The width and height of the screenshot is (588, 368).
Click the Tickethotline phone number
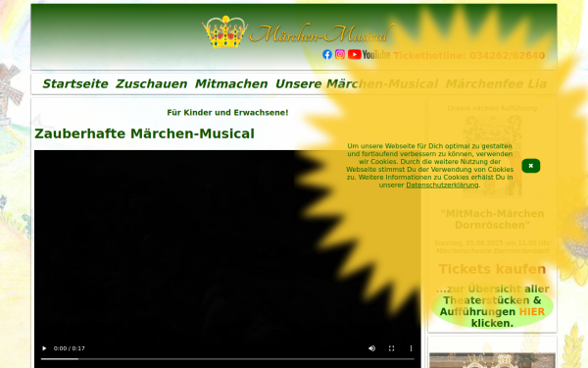(x=468, y=56)
